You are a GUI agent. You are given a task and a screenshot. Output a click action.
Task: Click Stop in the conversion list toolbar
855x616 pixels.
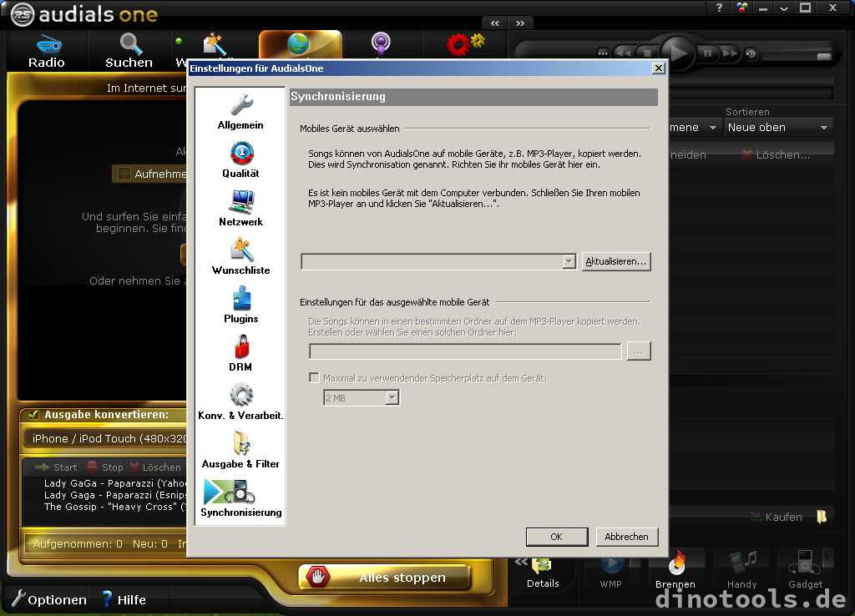[x=105, y=467]
